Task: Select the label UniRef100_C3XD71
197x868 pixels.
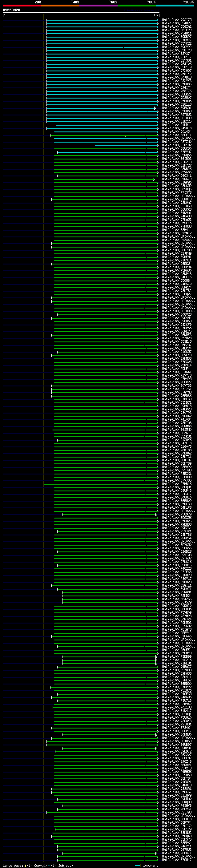Action: click(177, 403)
